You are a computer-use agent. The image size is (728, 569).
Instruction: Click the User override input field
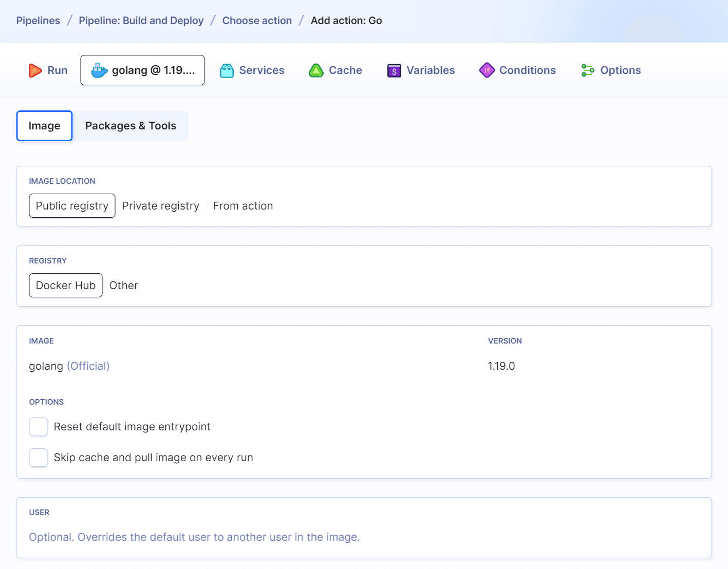coord(194,537)
